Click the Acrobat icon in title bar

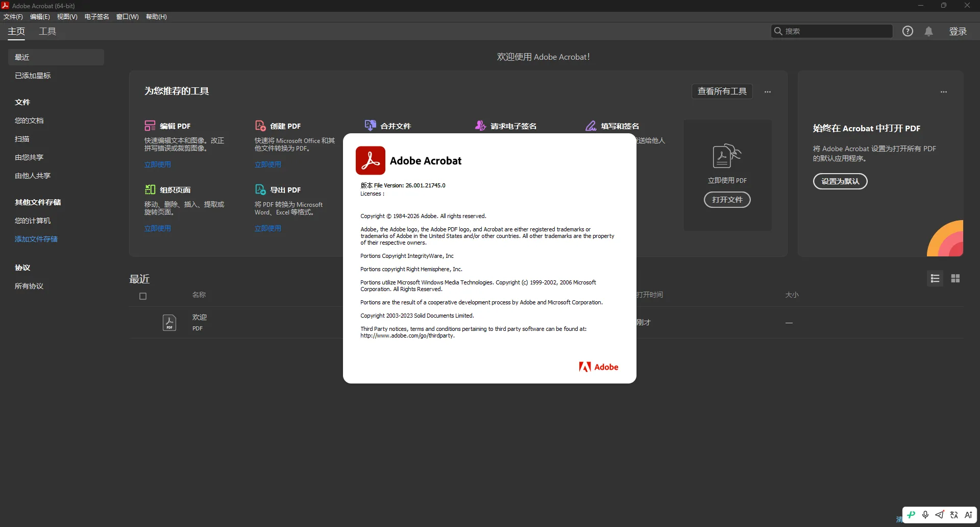point(5,6)
